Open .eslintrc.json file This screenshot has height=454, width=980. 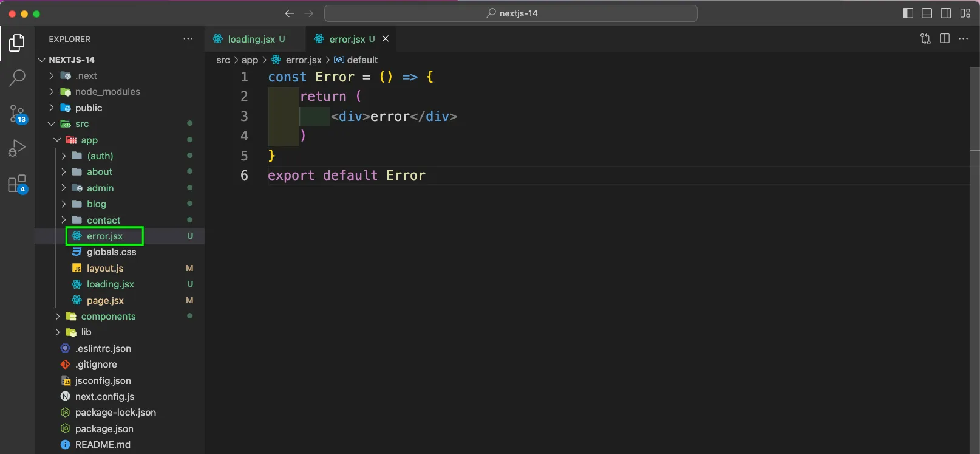coord(120,349)
